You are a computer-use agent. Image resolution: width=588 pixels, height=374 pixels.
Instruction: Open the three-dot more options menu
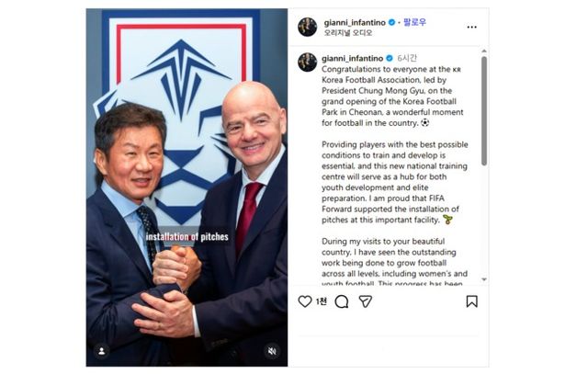(x=471, y=27)
